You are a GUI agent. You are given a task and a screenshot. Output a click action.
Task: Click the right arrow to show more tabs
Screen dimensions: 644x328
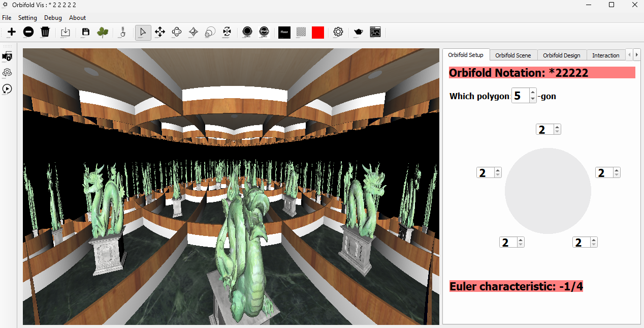coord(637,54)
